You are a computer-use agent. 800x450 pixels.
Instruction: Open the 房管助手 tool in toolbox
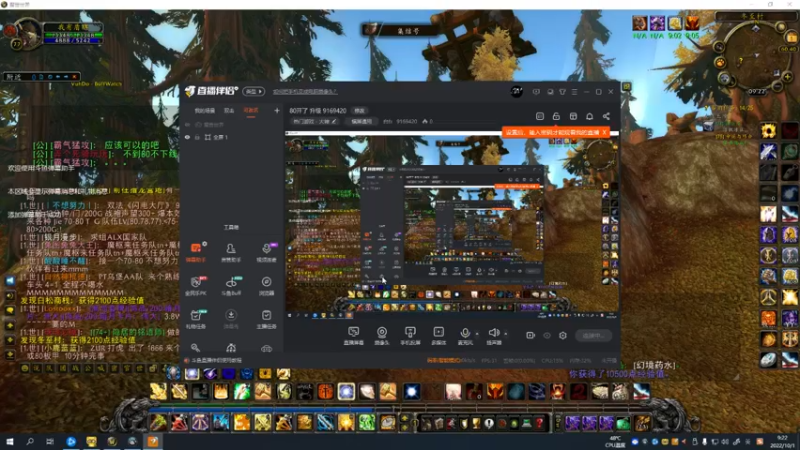231,252
